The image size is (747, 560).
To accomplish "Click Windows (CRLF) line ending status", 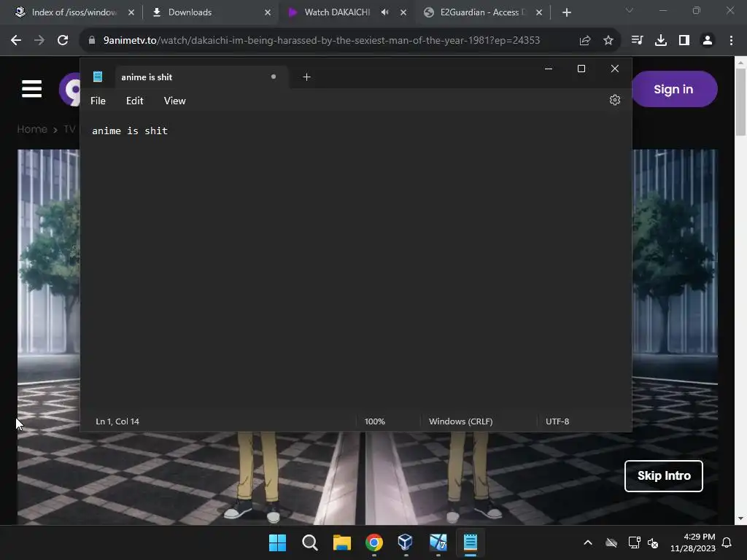I will 461,421.
